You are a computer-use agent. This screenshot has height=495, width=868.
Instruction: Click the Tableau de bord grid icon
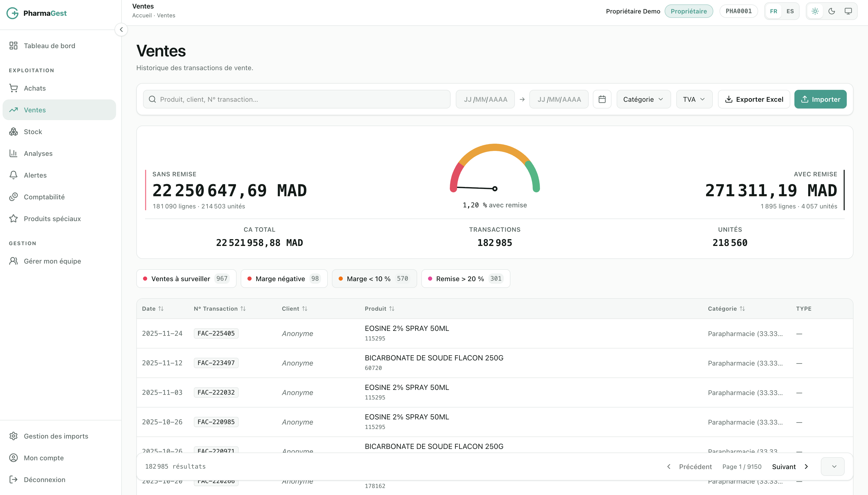14,46
